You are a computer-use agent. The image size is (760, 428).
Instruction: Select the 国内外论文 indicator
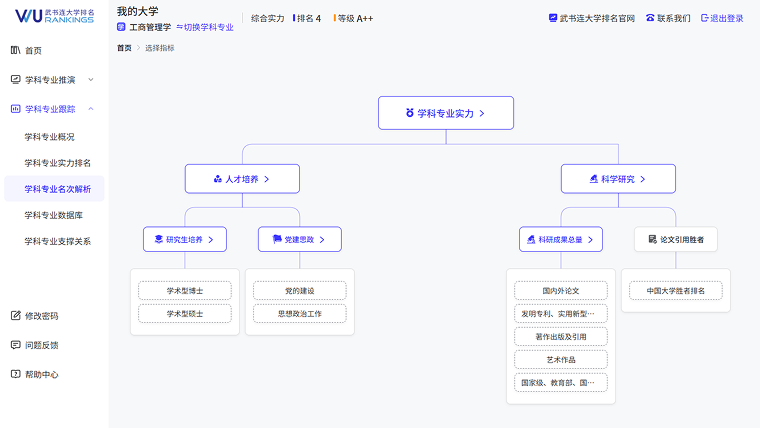point(561,290)
